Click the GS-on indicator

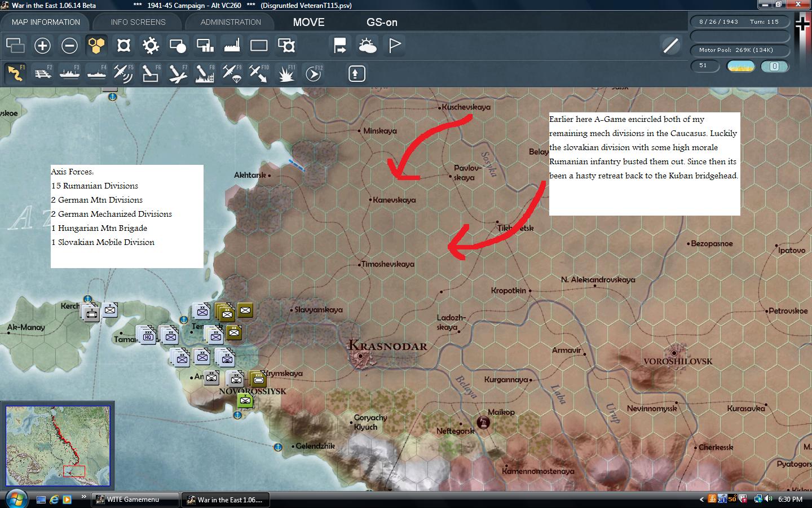pos(382,23)
